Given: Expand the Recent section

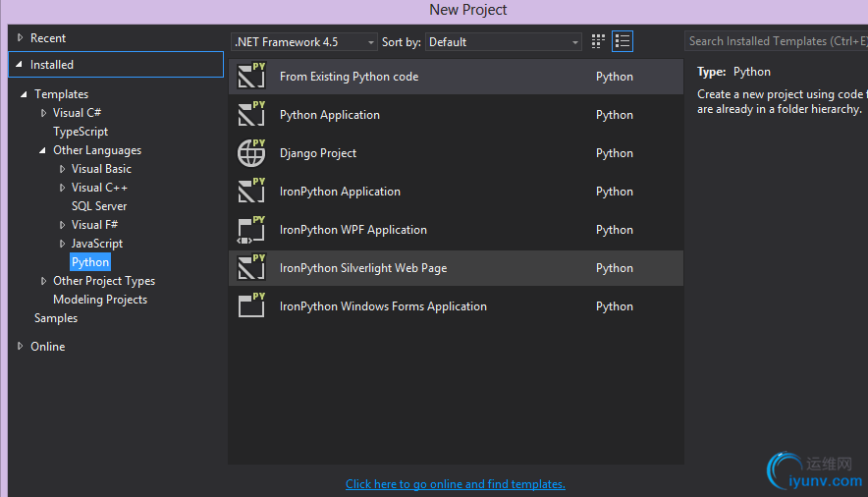Looking at the screenshot, I should 20,37.
